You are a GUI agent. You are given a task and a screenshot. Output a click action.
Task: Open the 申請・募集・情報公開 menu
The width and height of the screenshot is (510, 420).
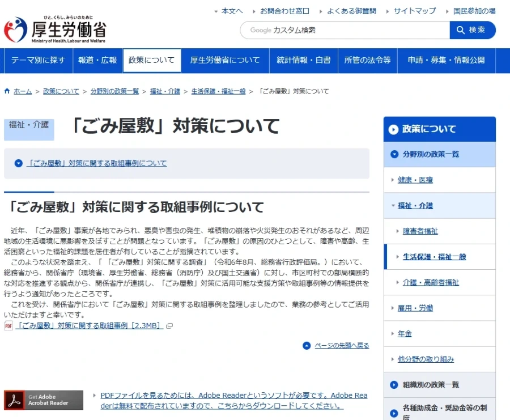pyautogui.click(x=447, y=60)
